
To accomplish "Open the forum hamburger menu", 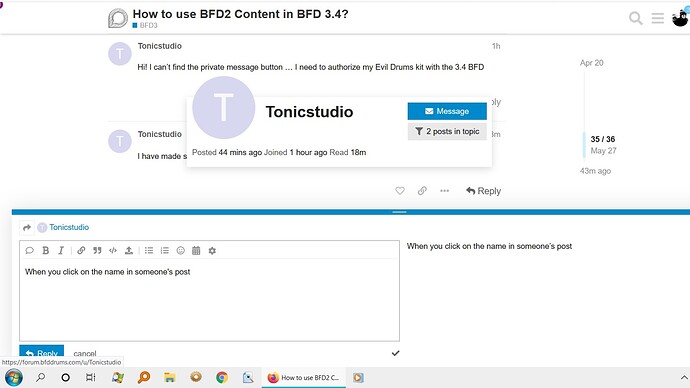I will (657, 18).
